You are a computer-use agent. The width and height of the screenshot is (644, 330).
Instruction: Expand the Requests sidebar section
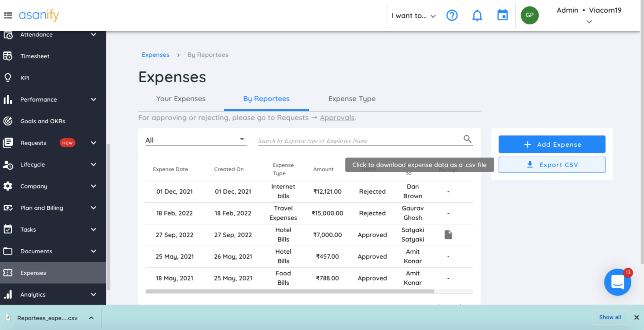[x=93, y=143]
